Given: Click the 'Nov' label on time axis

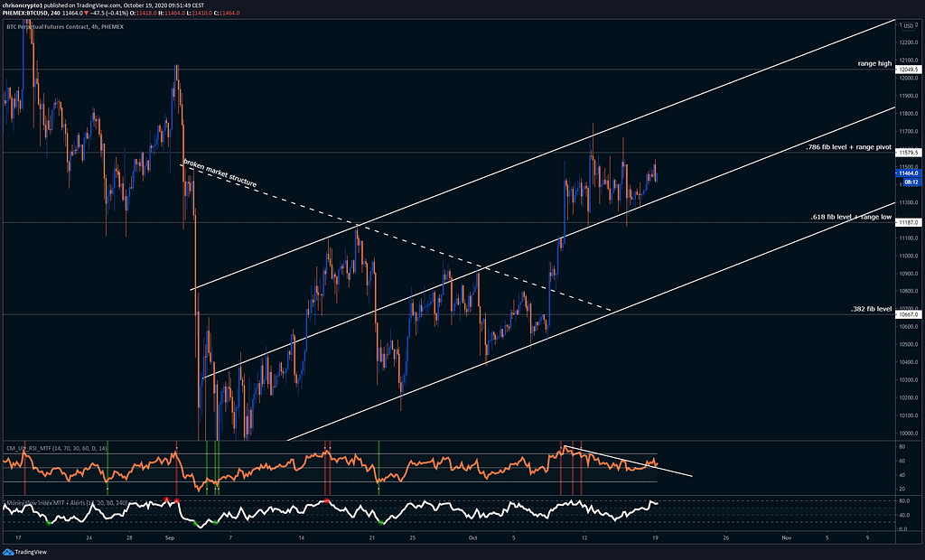Looking at the screenshot, I should point(786,538).
